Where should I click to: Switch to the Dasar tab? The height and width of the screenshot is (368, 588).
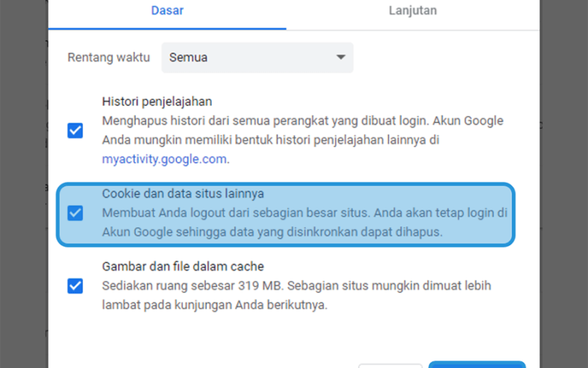pos(168,10)
